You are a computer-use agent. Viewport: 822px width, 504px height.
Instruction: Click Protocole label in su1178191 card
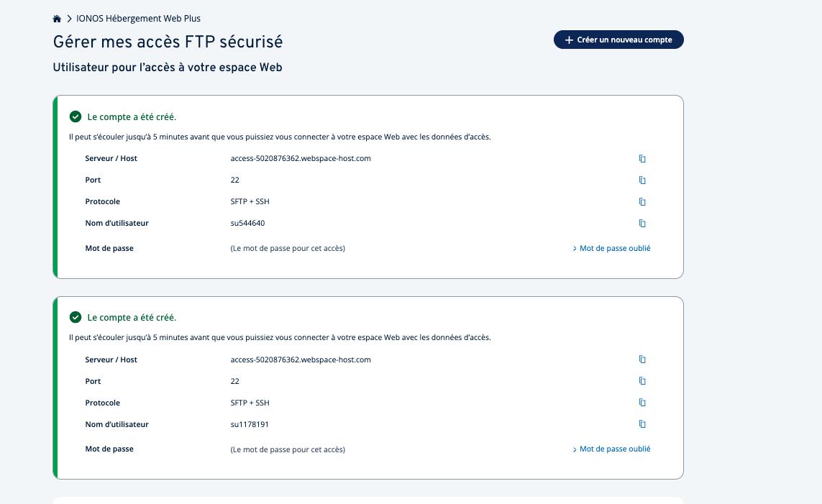point(103,403)
